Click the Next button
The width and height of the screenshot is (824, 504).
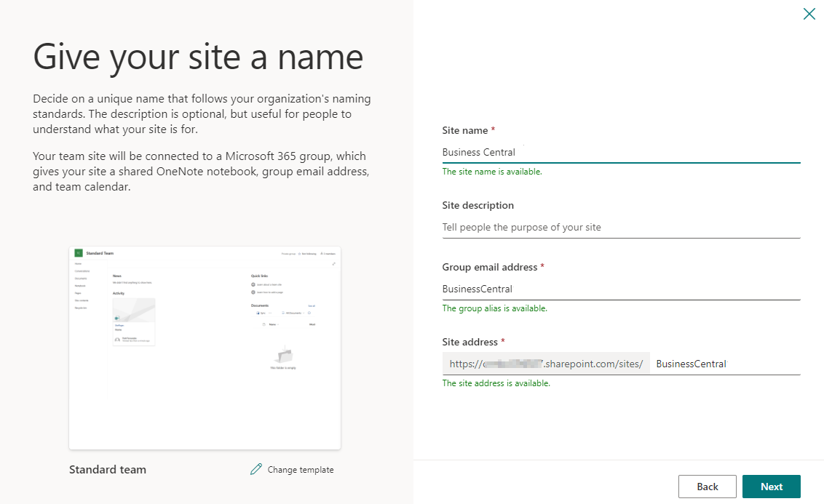771,486
